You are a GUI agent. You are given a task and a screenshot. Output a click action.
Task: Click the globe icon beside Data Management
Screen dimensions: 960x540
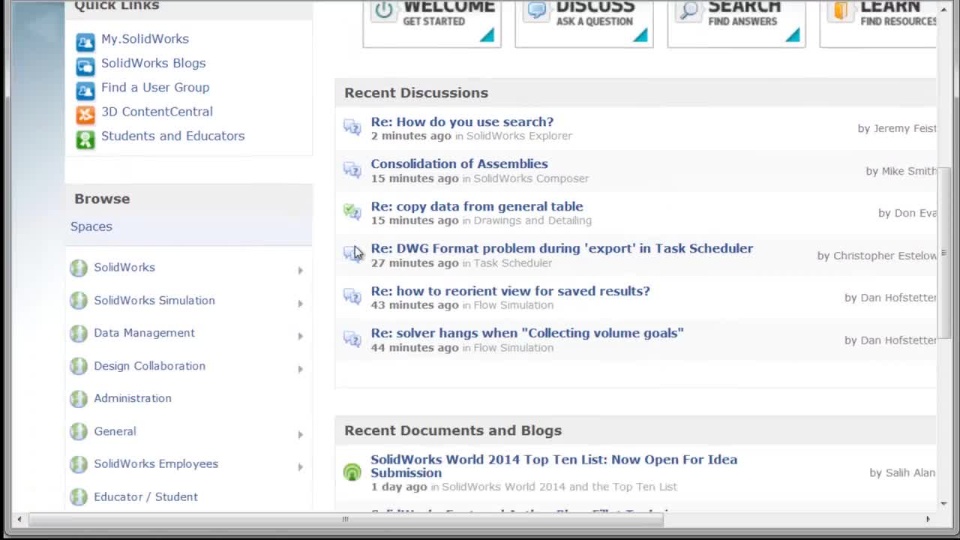pos(78,333)
